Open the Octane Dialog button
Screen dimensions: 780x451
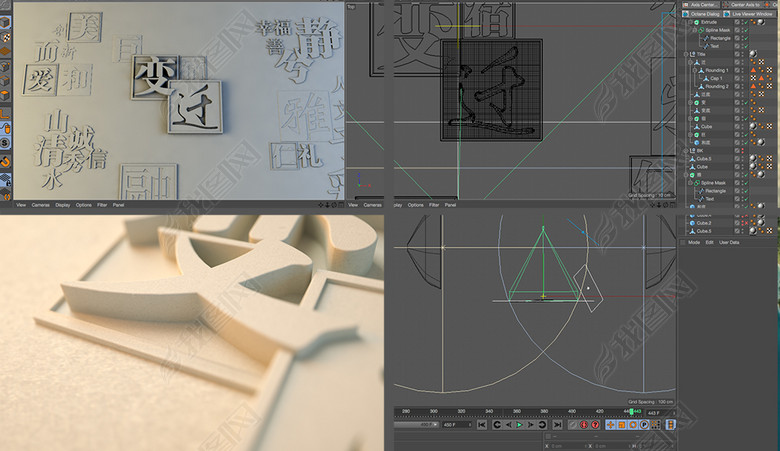point(701,14)
